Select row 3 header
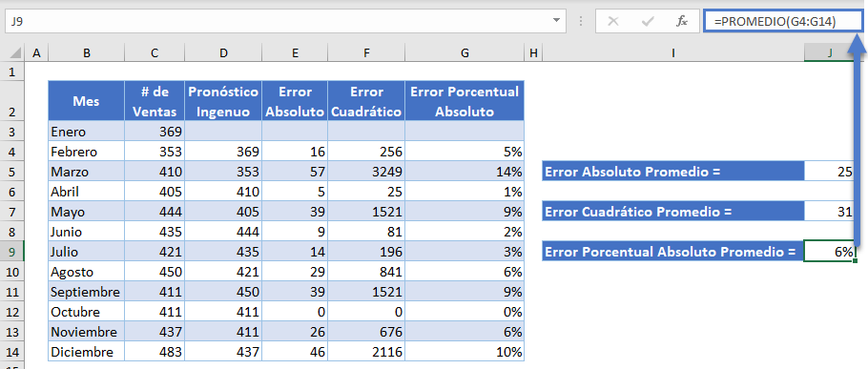The height and width of the screenshot is (369, 868). click(13, 132)
